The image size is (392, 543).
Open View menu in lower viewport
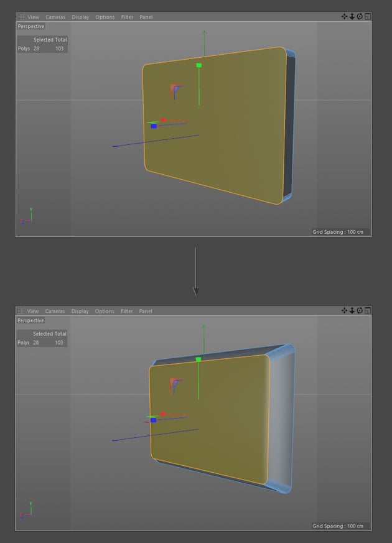[33, 311]
